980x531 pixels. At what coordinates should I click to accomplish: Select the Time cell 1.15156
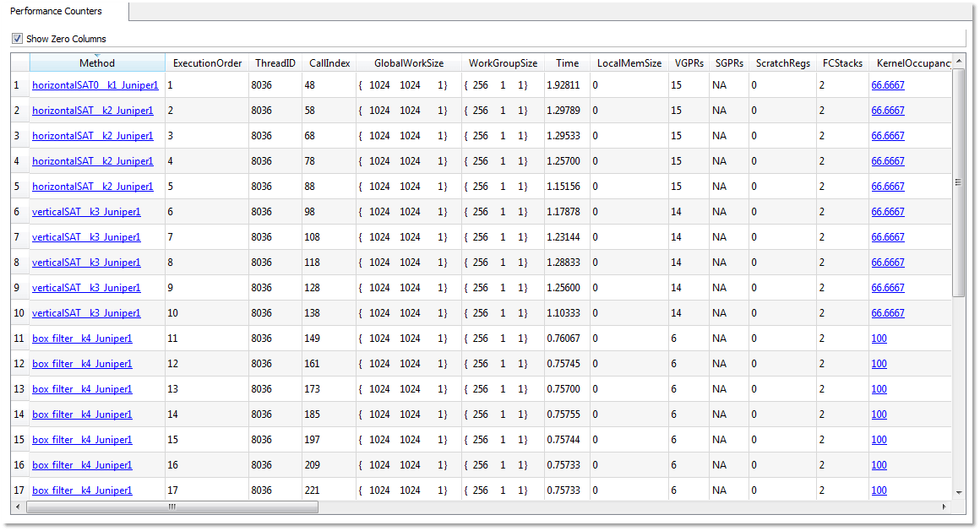click(x=567, y=187)
